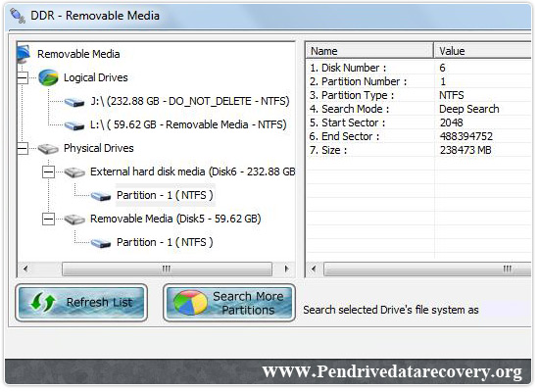
Task: Select Partition - 1 under Disk5
Action: pos(165,242)
